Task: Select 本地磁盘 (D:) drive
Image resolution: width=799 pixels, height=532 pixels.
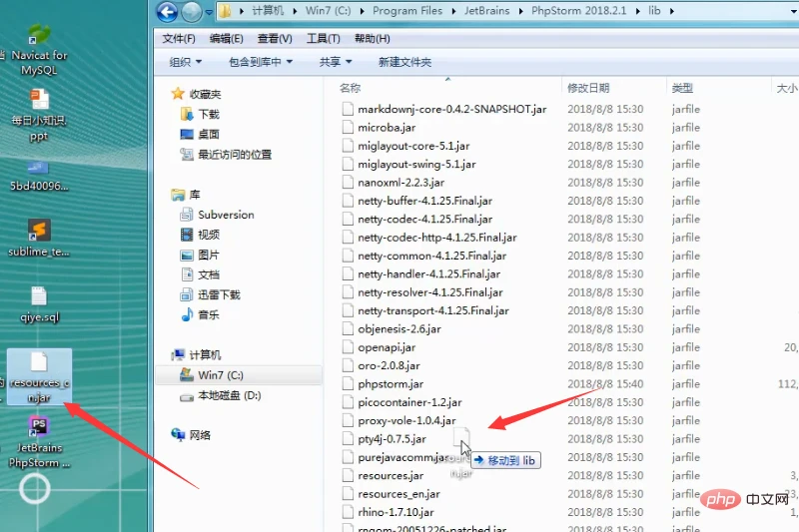Action: 221,395
